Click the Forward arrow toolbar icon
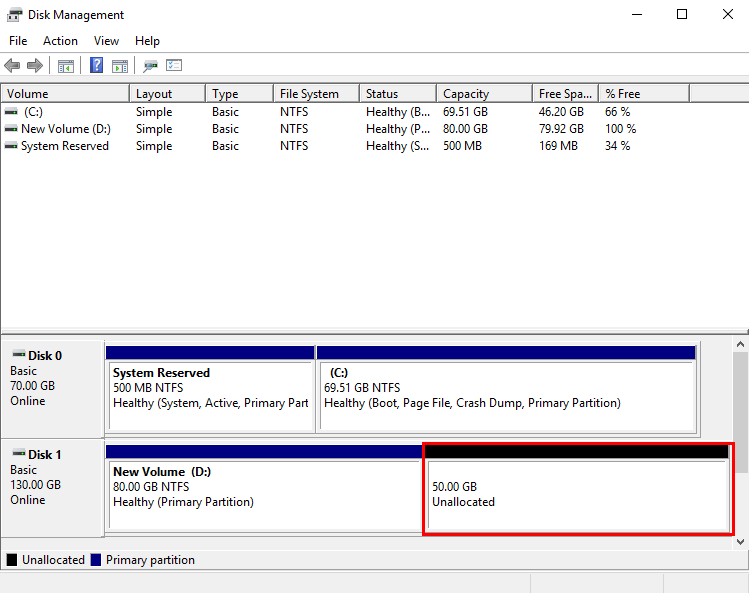Screen dimensions: 749x593 click(x=35, y=65)
